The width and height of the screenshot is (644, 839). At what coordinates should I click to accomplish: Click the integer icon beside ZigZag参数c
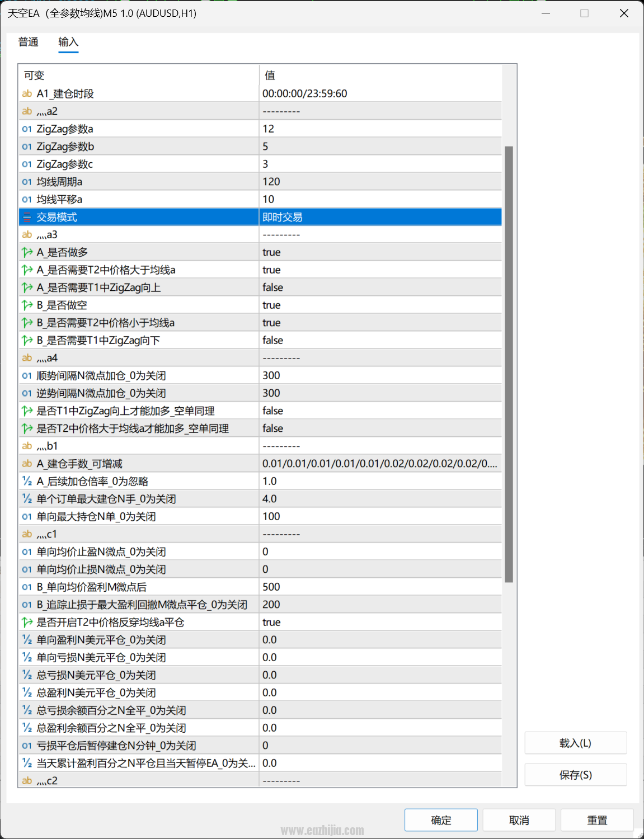coord(27,164)
